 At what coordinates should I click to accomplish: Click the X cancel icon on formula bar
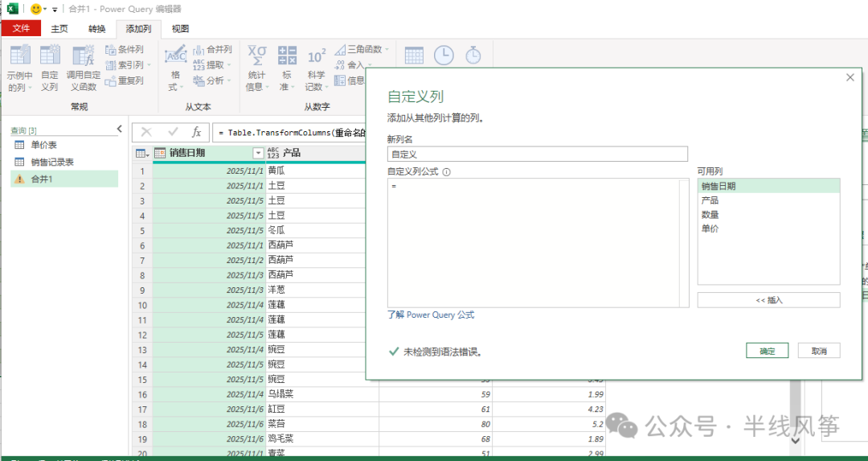tap(146, 132)
